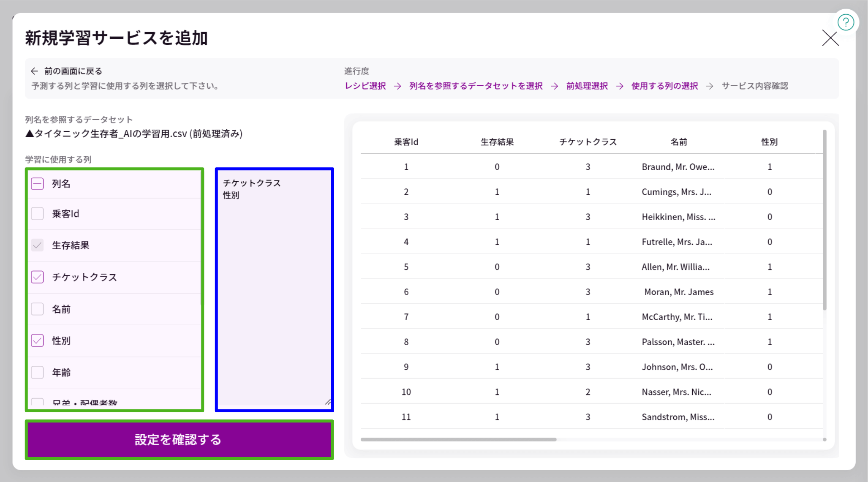Enable the 名前 column checkbox
This screenshot has height=482, width=868.
click(37, 309)
